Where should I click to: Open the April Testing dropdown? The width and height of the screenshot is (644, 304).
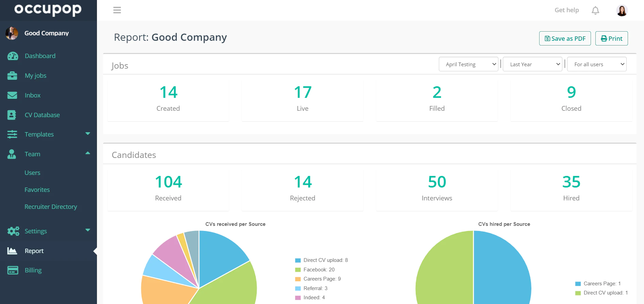[468, 64]
